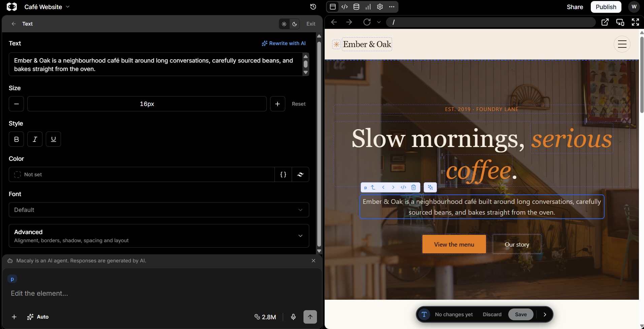644x329 pixels.
Task: Click Rewrite with AI
Action: point(284,43)
